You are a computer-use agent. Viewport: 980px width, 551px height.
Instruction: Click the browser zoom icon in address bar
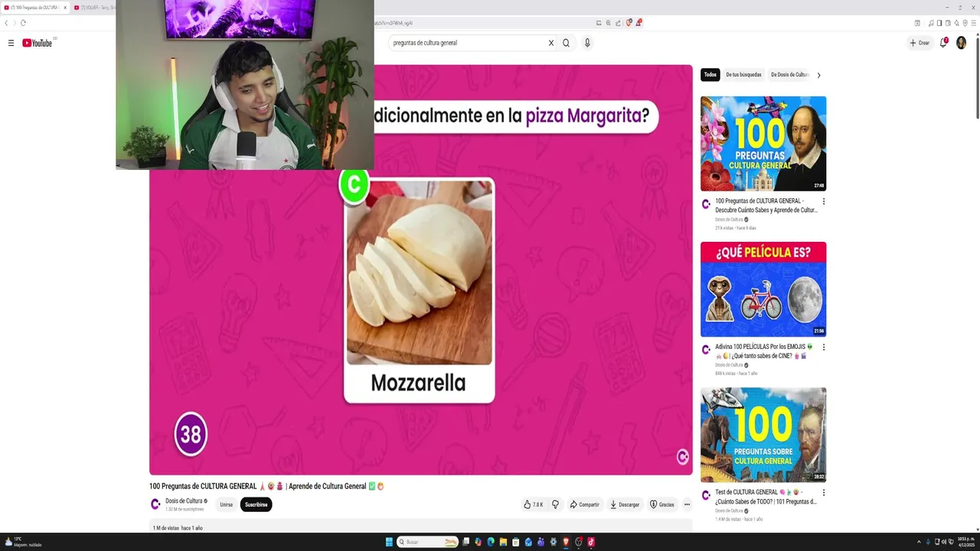[609, 23]
